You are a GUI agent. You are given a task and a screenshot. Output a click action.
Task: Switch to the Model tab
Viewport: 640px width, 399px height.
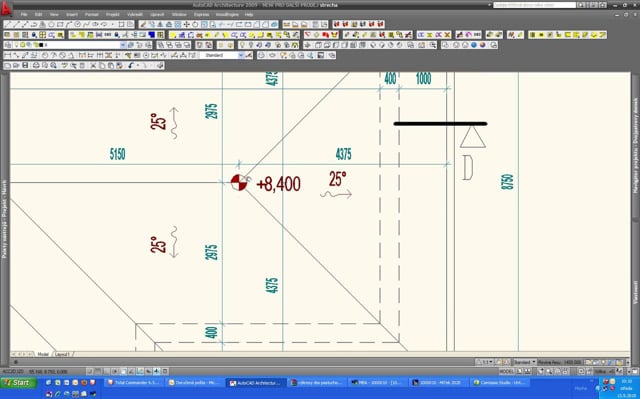(x=43, y=355)
